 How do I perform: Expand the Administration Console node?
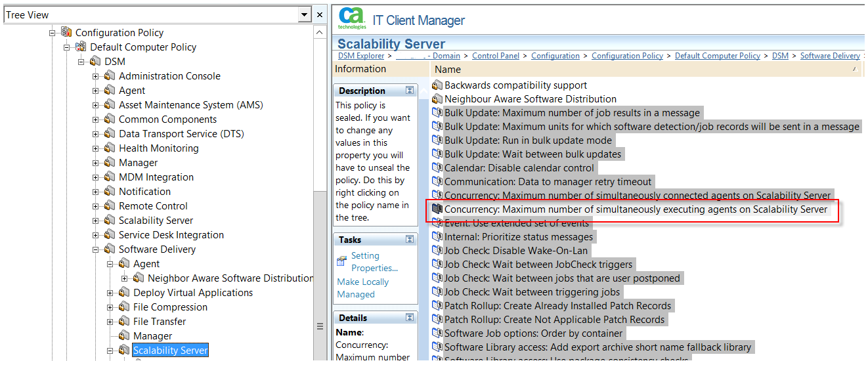[x=95, y=76]
